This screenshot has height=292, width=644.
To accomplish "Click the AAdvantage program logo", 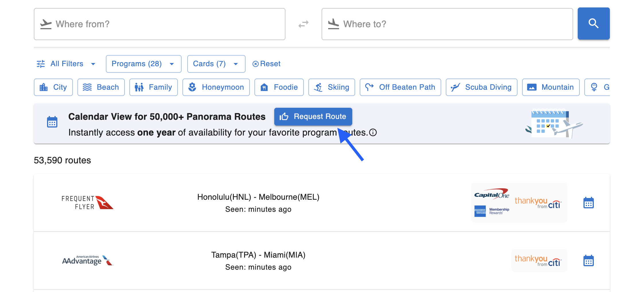I will (x=87, y=260).
